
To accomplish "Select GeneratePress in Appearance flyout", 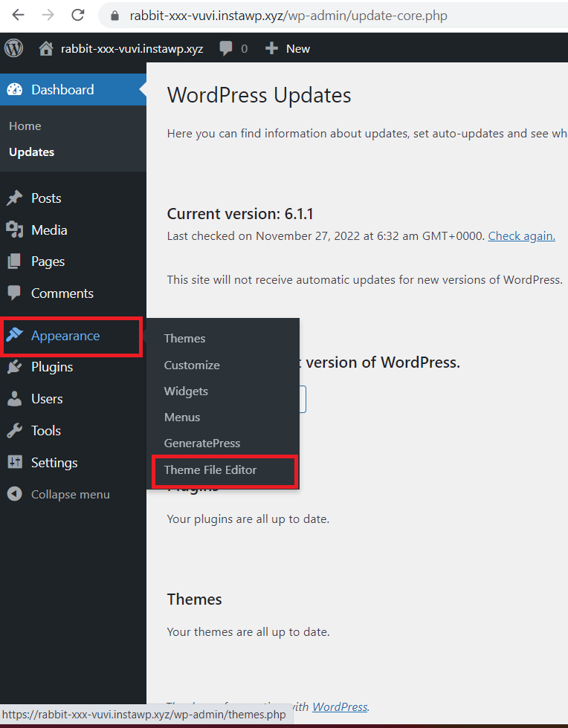I will click(x=202, y=443).
